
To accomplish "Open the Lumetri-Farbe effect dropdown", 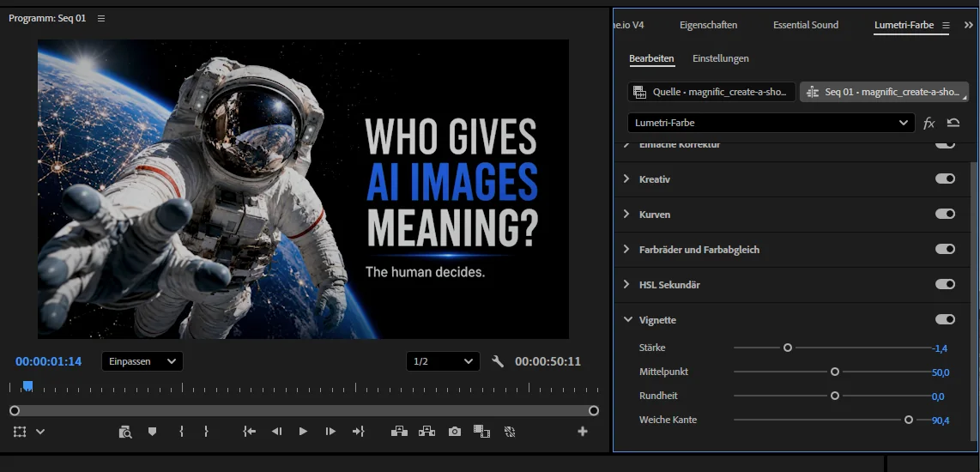I will (771, 123).
